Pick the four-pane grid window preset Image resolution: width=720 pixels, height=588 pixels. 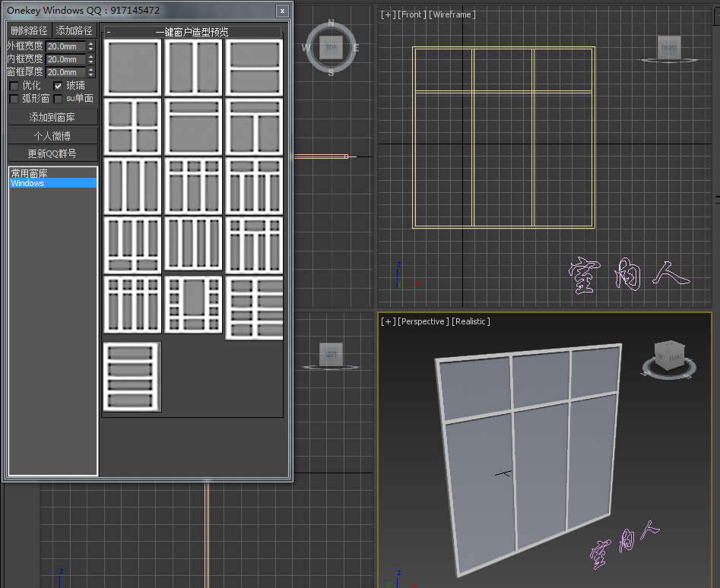tap(133, 127)
